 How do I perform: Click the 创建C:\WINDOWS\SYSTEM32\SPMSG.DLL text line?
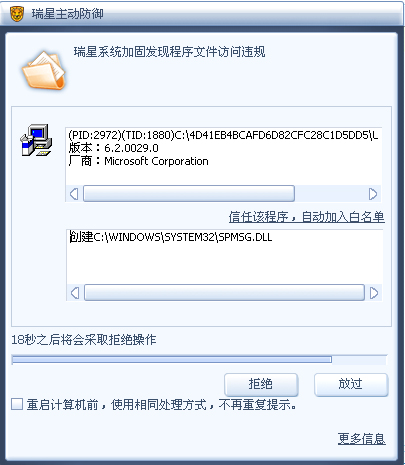171,237
